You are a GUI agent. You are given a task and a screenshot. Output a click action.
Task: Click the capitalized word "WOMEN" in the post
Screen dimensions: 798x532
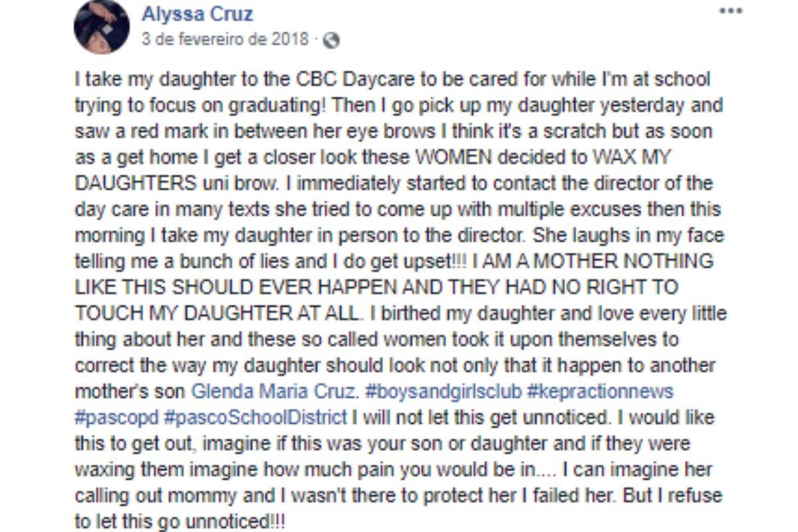coord(440,158)
